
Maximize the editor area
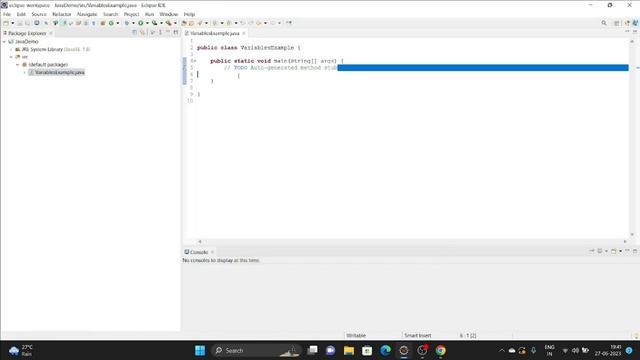pos(635,32)
